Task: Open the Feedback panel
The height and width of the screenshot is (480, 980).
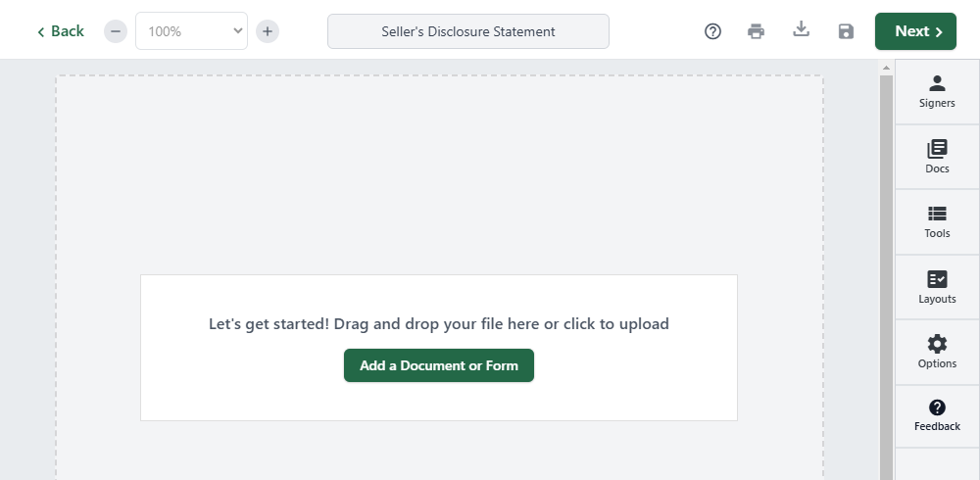Action: pos(937,415)
